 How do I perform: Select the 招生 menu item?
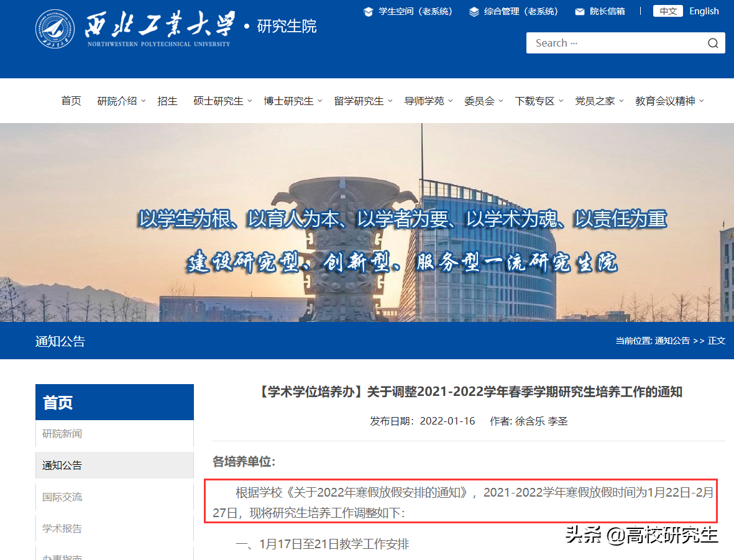point(167,101)
